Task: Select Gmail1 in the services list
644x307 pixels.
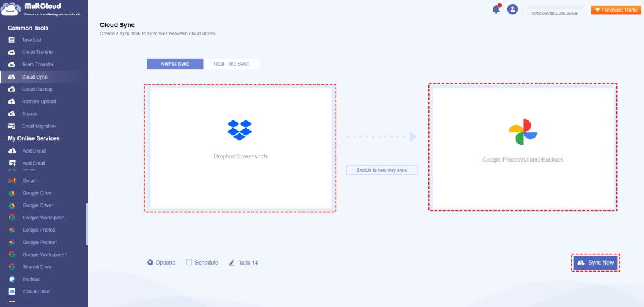Action: point(30,181)
